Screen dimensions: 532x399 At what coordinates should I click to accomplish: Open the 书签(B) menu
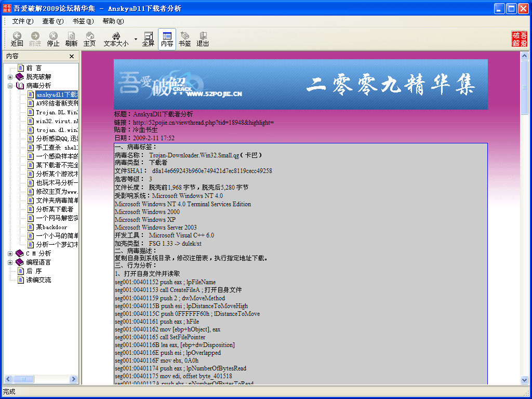pyautogui.click(x=83, y=21)
